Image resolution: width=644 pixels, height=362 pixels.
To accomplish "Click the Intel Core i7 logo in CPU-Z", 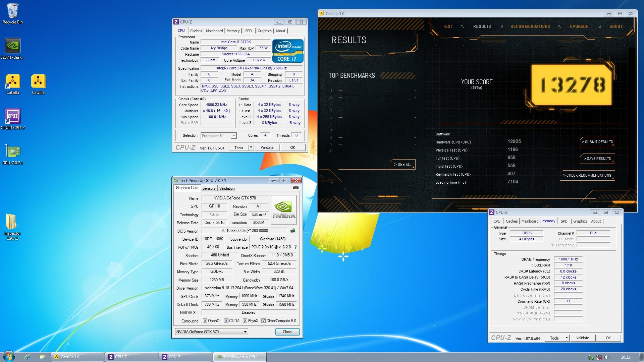I will pos(288,51).
